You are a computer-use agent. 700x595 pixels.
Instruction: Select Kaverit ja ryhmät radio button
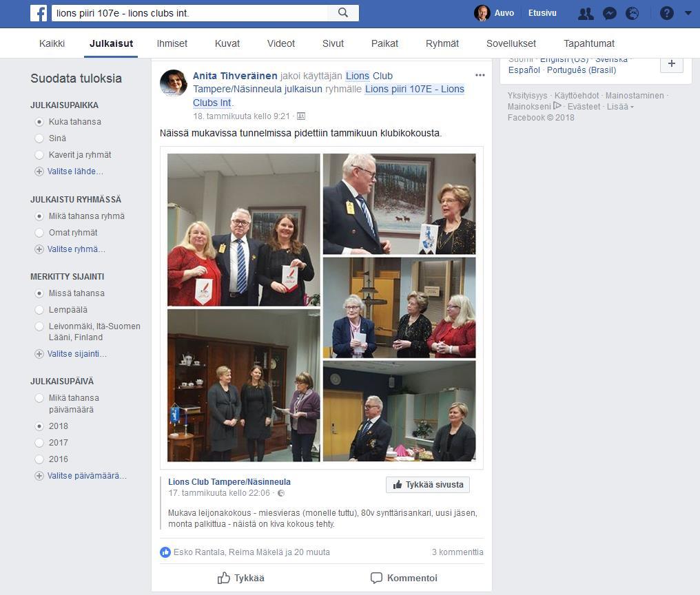point(39,155)
